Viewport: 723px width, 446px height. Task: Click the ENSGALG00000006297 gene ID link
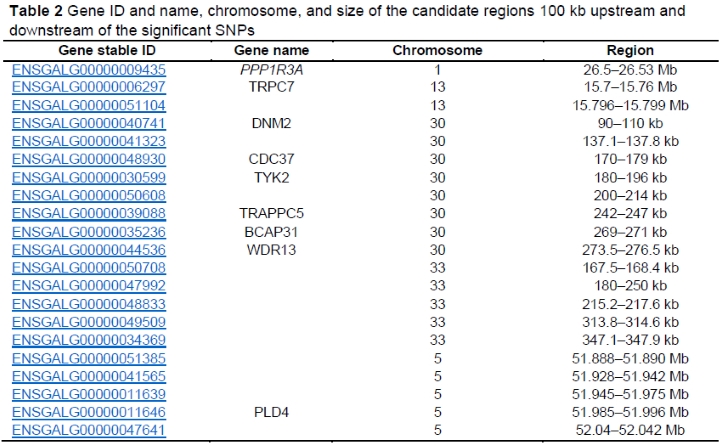coord(89,87)
